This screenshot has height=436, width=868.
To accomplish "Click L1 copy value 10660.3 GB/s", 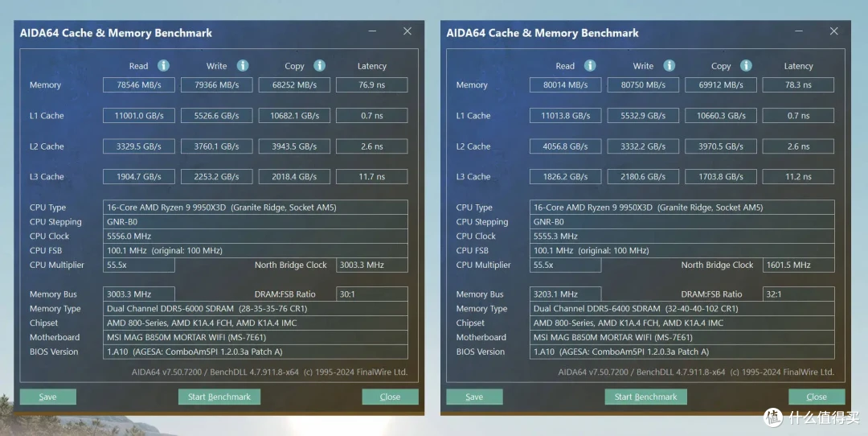I will (721, 116).
